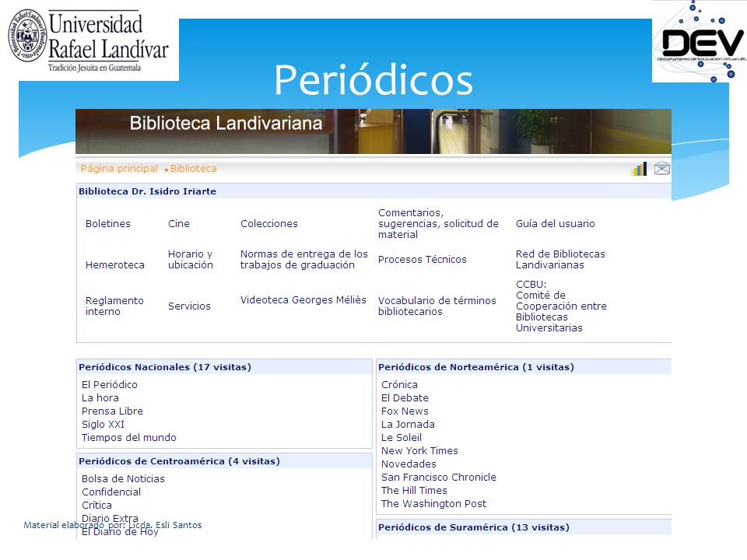Screen dimensions: 747x560
Task: Open Horario y ubicación
Action: coord(190,260)
